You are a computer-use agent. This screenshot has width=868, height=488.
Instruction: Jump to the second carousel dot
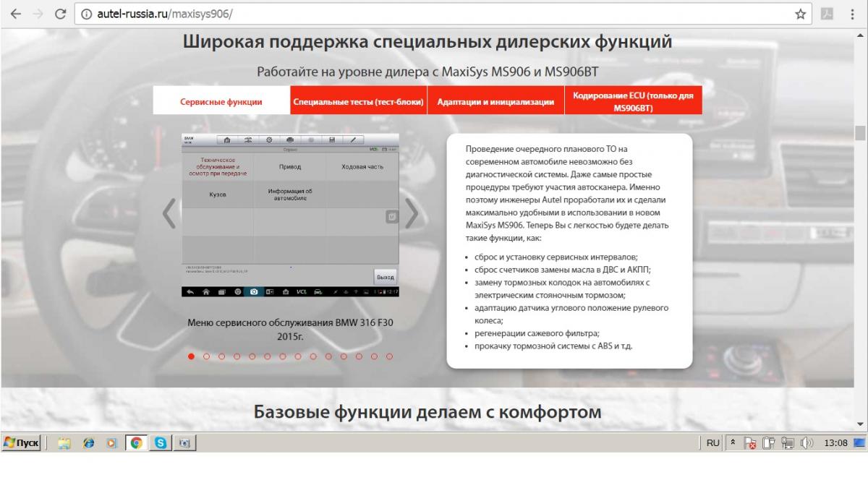206,356
